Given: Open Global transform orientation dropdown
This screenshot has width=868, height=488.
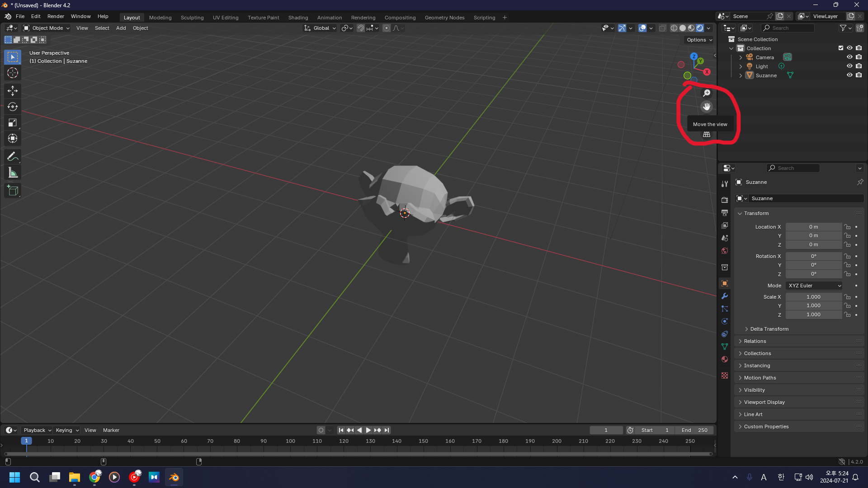Looking at the screenshot, I should click(x=320, y=28).
